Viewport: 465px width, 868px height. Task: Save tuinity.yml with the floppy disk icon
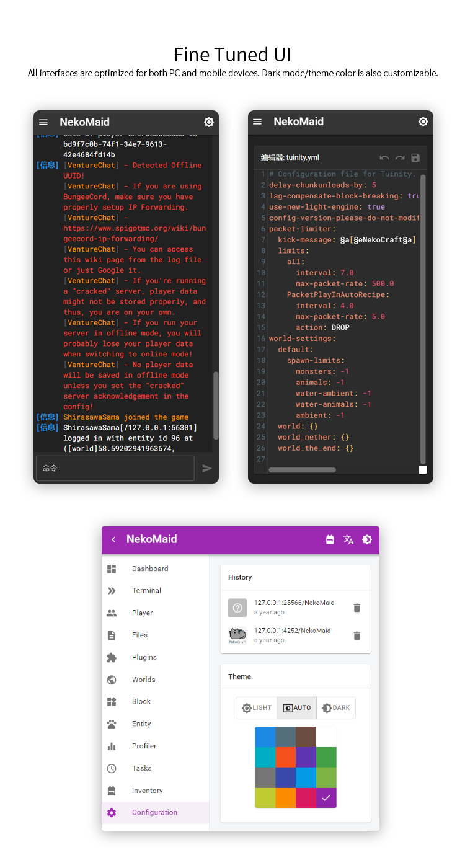pos(415,158)
